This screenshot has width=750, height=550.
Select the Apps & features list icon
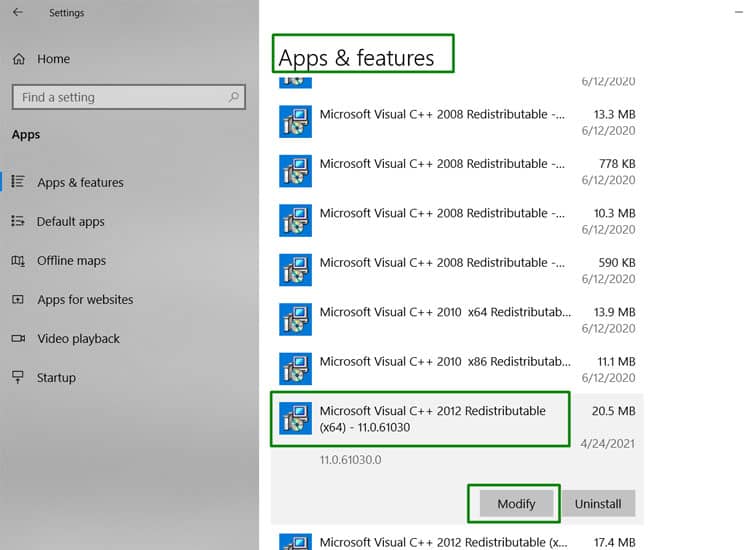pos(18,182)
